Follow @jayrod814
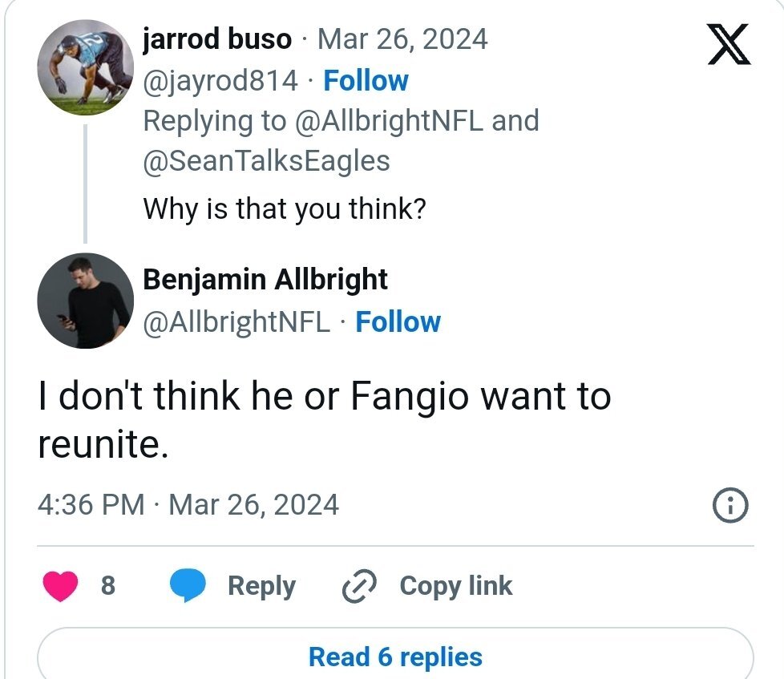Viewport: 784px width, 679px height. pos(366,80)
